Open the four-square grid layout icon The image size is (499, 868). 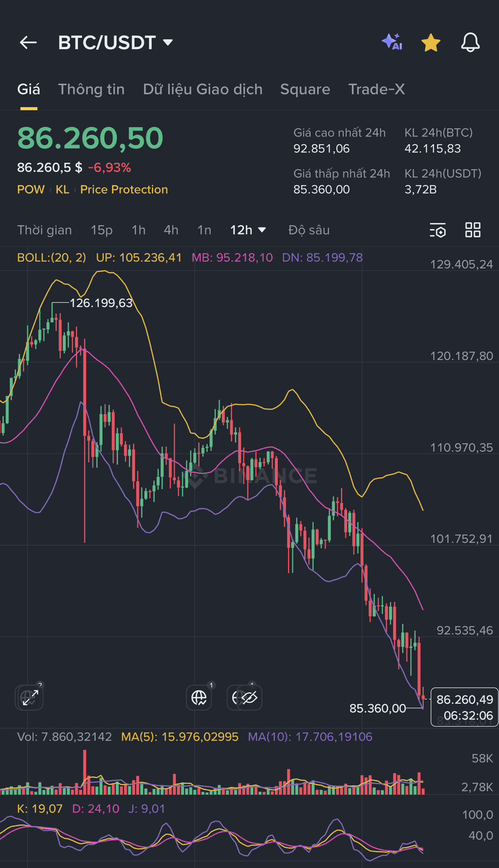click(473, 230)
